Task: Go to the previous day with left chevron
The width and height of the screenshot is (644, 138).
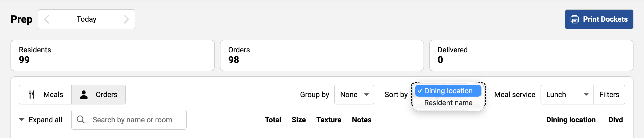Action: pos(47,19)
